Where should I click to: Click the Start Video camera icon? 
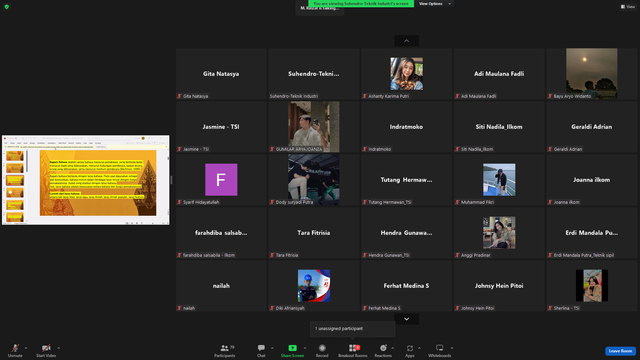click(x=46, y=348)
